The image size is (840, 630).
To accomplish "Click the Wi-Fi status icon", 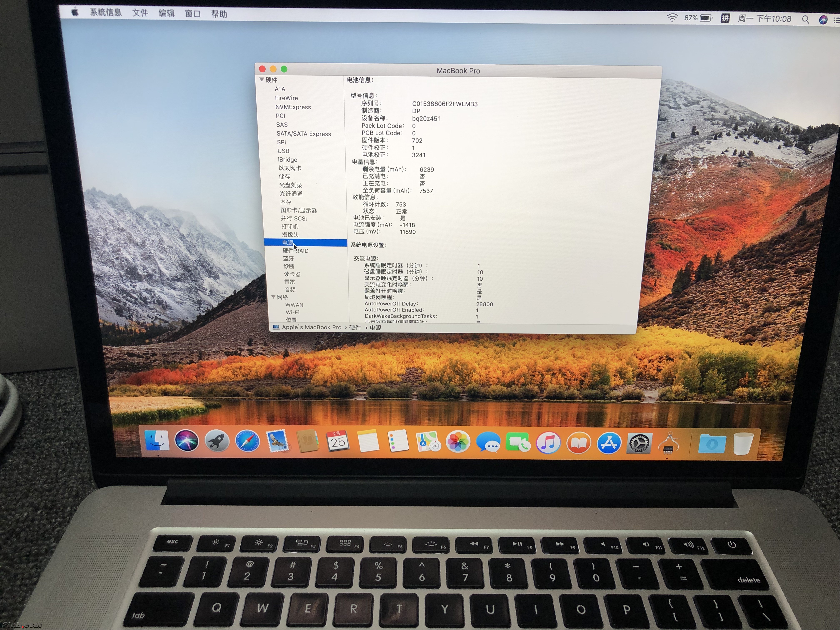I will 672,18.
